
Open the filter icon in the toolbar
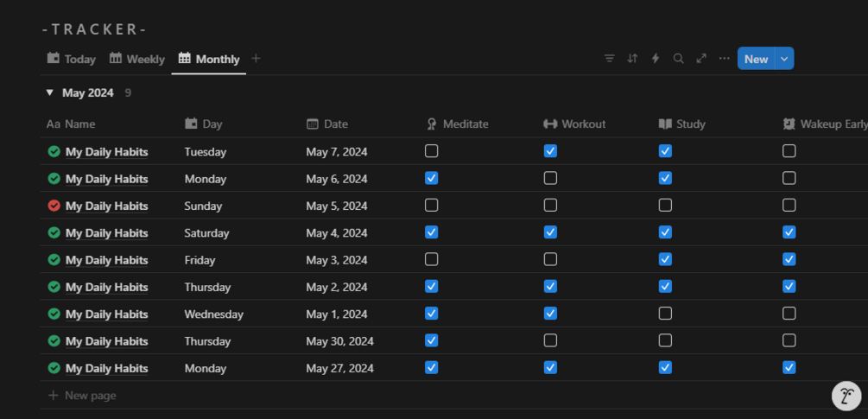[610, 59]
